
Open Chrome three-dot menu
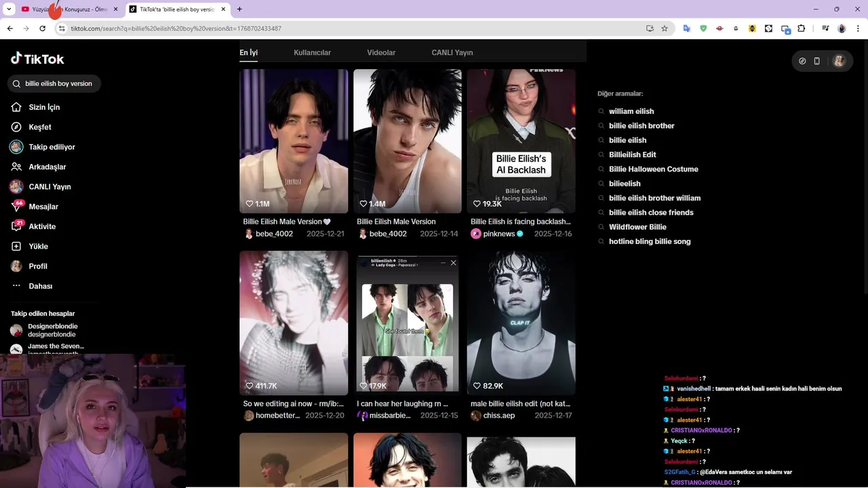(x=859, y=28)
